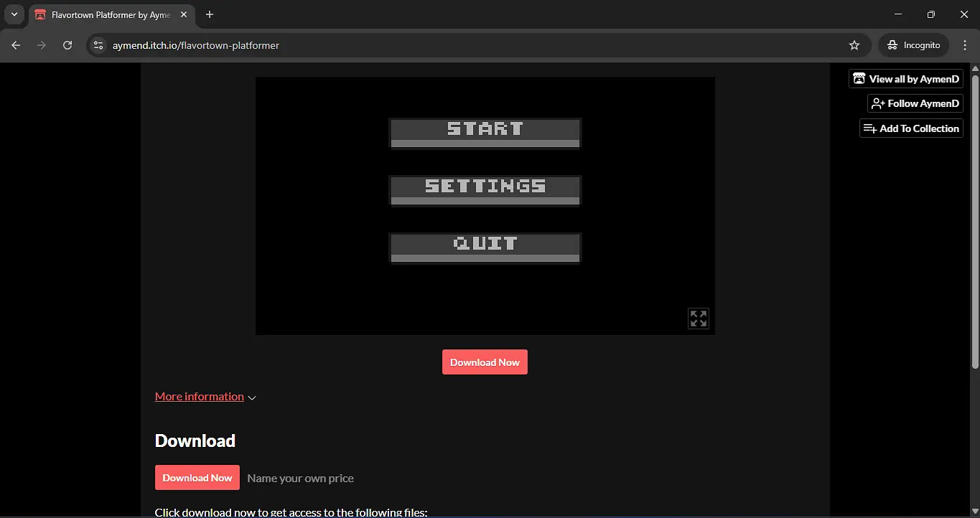Open the Chrome three-dot menu
Screen dimensions: 980x518
tap(965, 45)
